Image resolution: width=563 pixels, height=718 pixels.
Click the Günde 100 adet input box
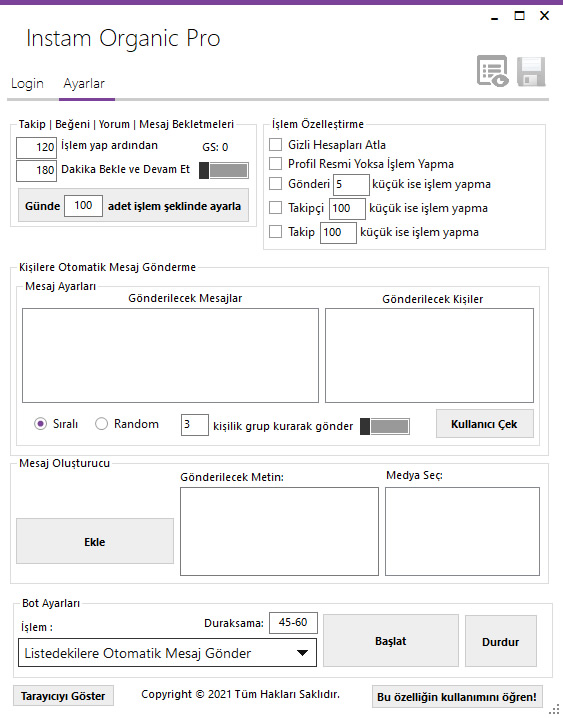tap(83, 206)
